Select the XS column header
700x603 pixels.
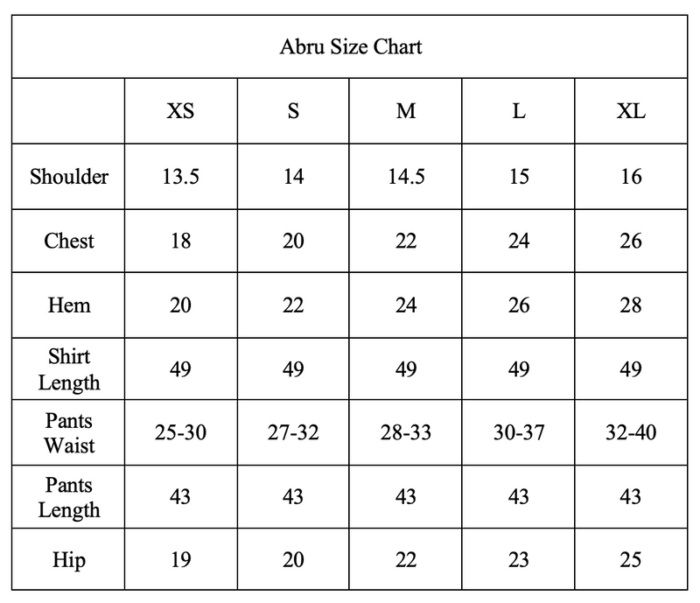[180, 111]
